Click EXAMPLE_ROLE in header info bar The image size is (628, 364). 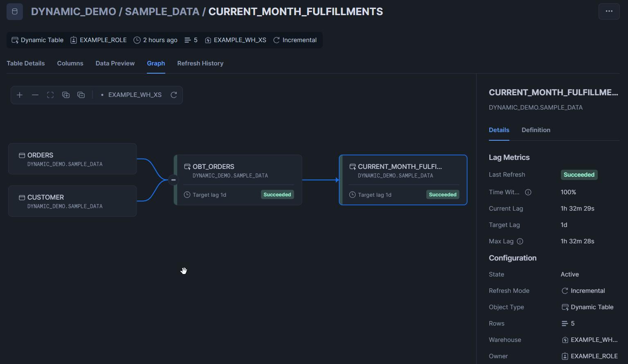point(103,40)
